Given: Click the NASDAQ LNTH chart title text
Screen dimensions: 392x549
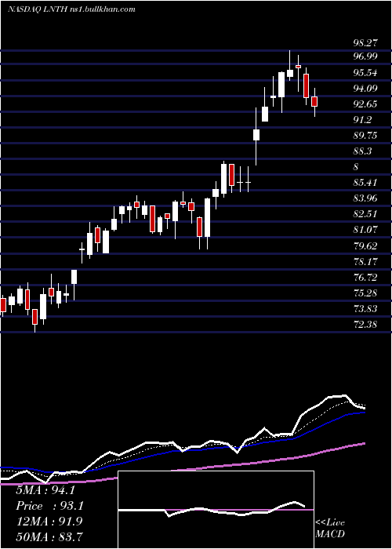Looking at the screenshot, I should (x=71, y=9).
